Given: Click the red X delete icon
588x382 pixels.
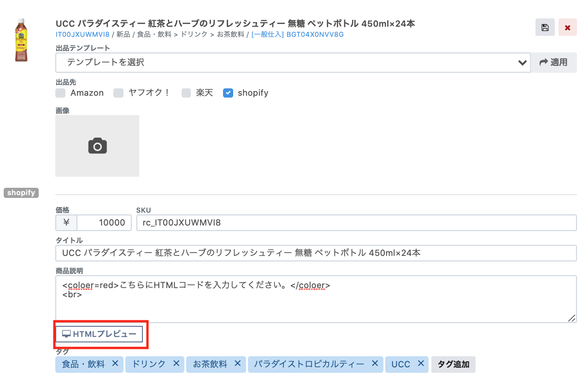Looking at the screenshot, I should [567, 28].
